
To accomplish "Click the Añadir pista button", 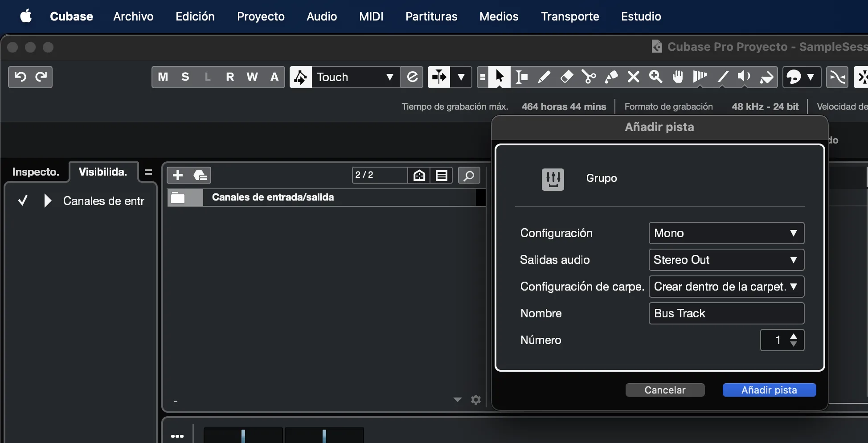I will coord(769,390).
